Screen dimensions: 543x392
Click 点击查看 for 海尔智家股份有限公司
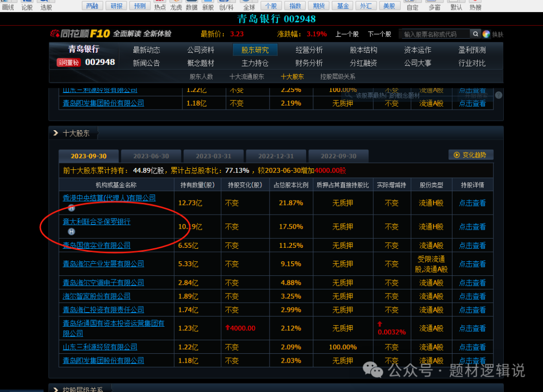[472, 296]
